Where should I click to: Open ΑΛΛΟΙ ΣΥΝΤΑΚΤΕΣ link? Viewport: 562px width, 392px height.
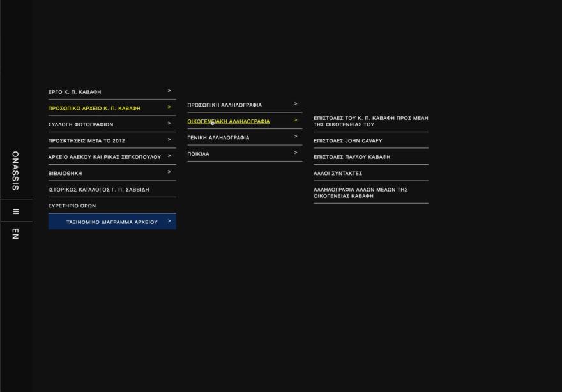pyautogui.click(x=338, y=174)
